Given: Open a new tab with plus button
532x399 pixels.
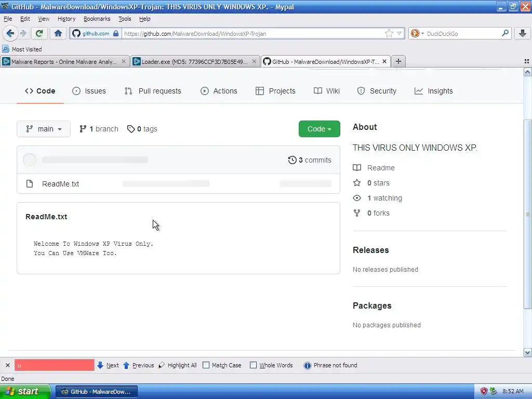Looking at the screenshot, I should [x=398, y=61].
